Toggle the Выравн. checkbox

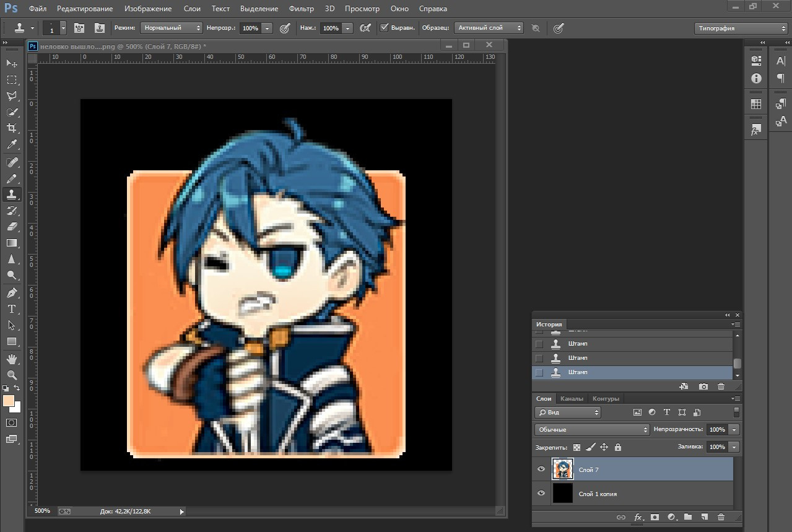[x=384, y=28]
